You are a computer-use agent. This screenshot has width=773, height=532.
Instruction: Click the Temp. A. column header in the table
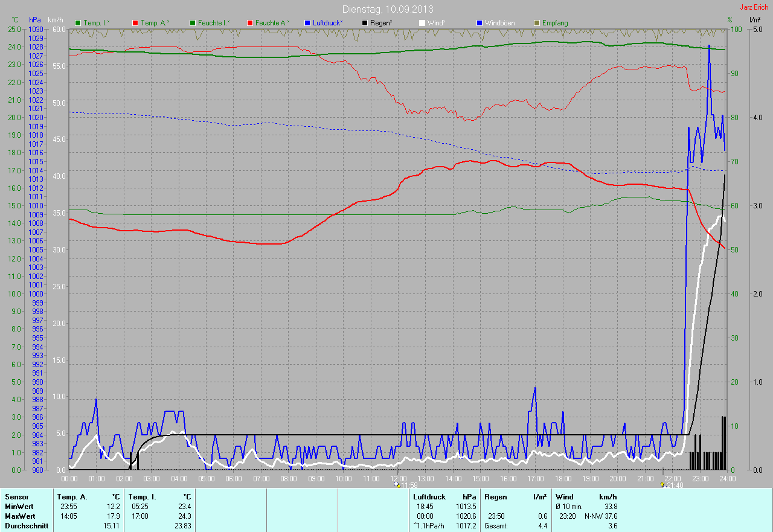click(x=72, y=497)
